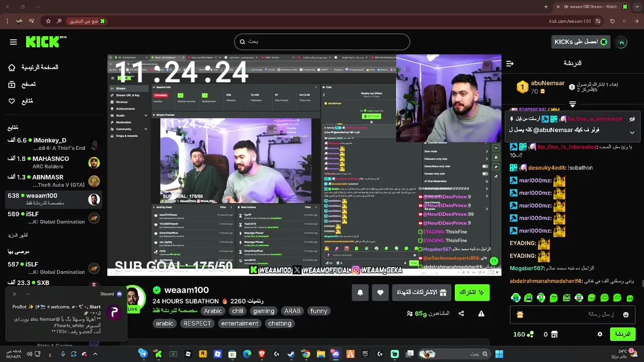Select the funny tag

pos(318,311)
